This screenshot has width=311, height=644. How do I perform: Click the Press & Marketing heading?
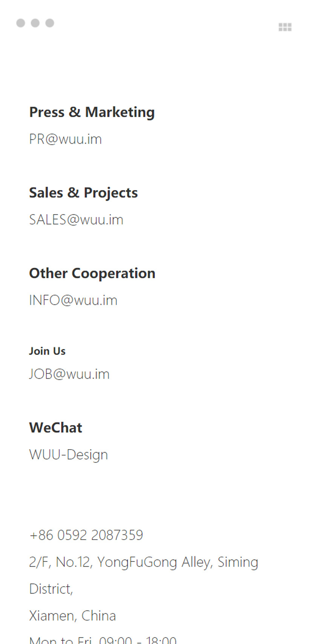92,112
